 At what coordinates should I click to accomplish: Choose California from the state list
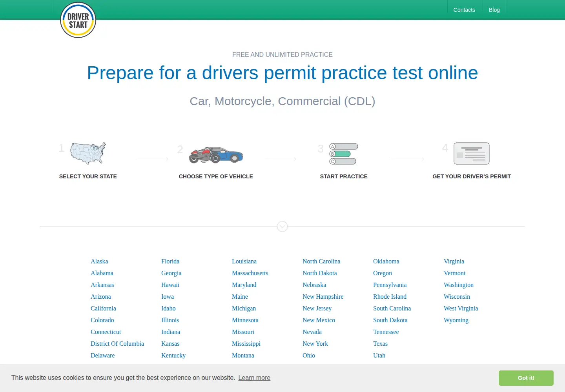[x=103, y=309]
